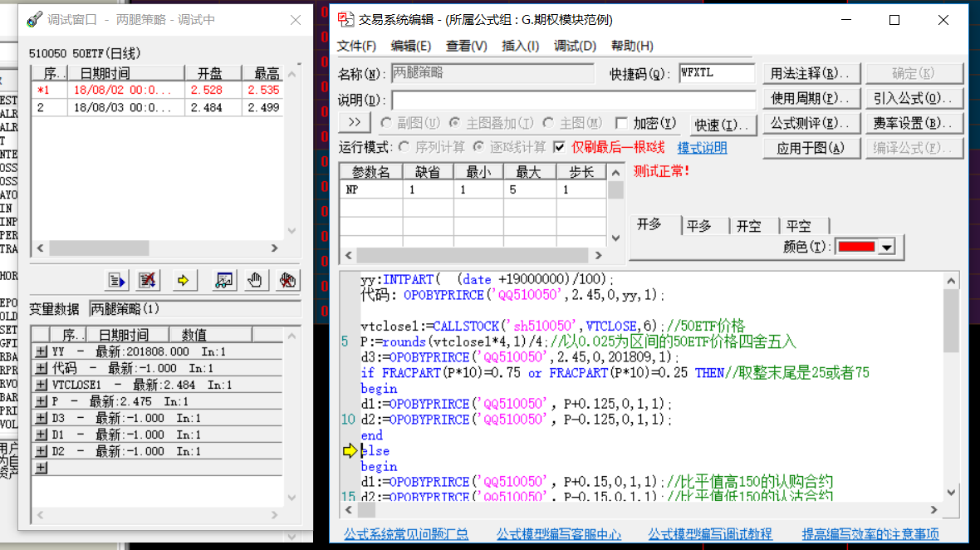Select the 主图 radio button
The image size is (980, 550).
548,123
